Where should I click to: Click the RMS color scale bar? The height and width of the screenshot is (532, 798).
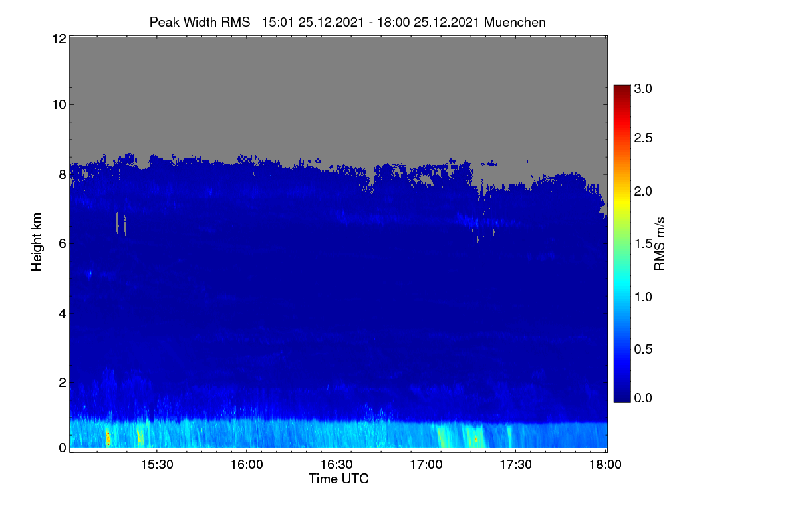point(622,243)
